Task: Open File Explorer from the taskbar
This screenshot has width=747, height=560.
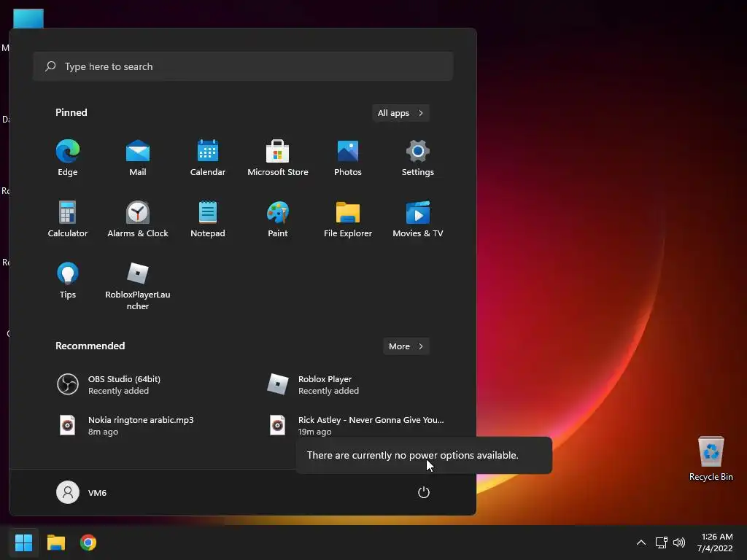Action: tap(55, 542)
